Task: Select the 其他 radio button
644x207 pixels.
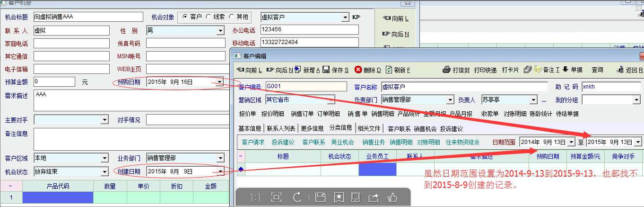Action: pos(232,17)
